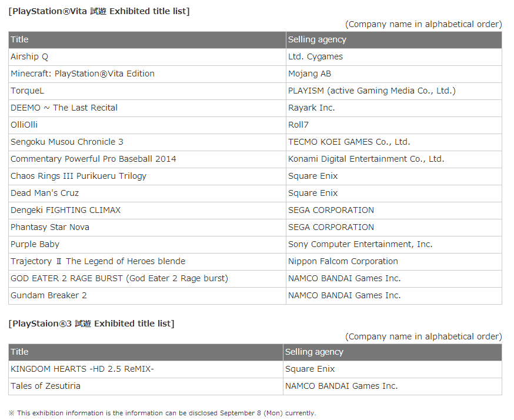Click the Vita table 'Title' column header

pyautogui.click(x=147, y=39)
